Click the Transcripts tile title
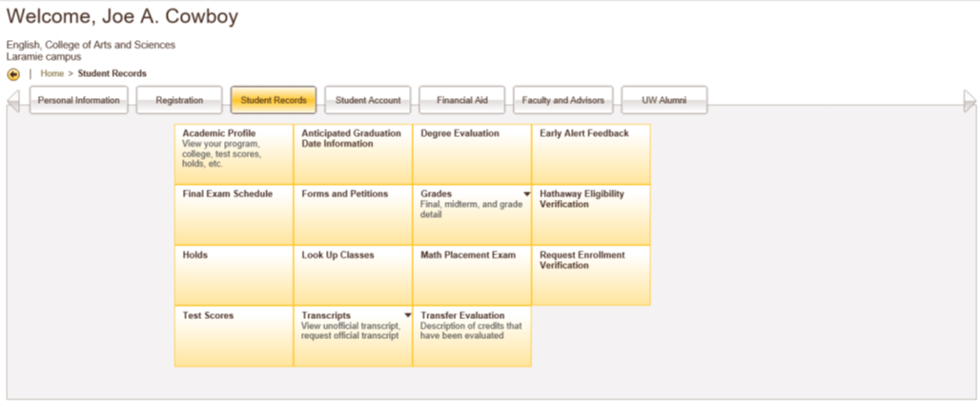This screenshot has height=401, width=980. click(326, 315)
